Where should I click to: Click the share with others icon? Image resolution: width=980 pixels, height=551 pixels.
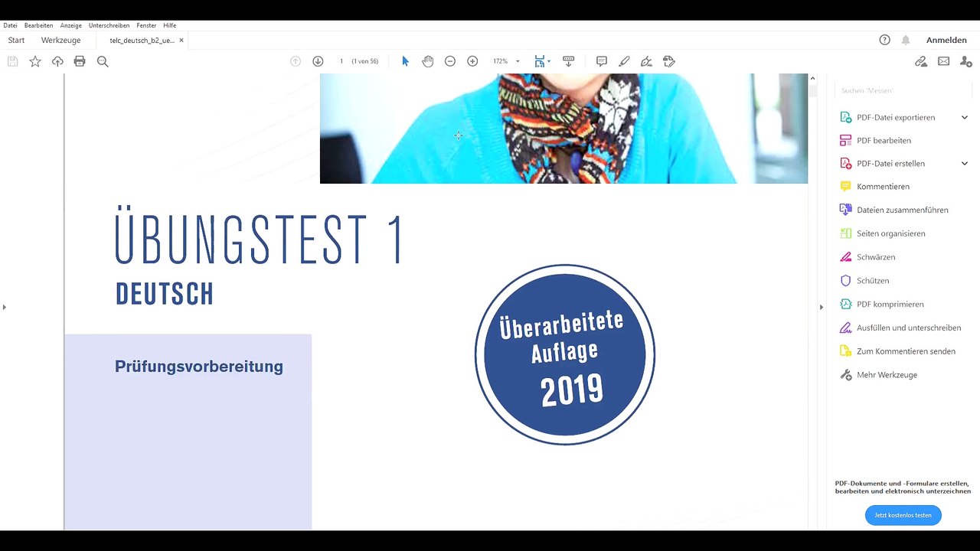[x=965, y=61]
